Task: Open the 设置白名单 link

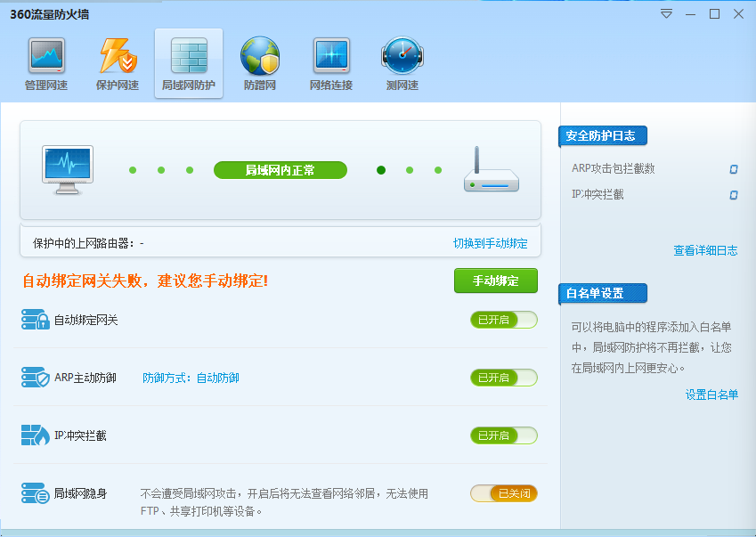Action: 711,395
